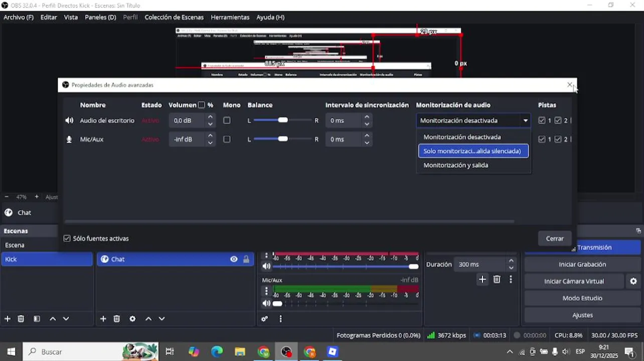Show hidden system tray icons chevron

[x=510, y=352]
